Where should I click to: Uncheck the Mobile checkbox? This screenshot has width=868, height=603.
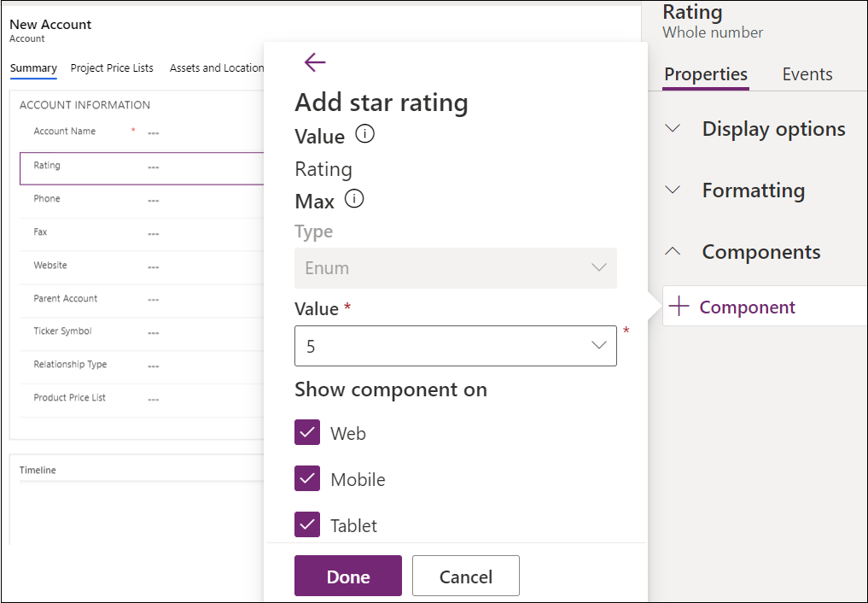coord(307,479)
